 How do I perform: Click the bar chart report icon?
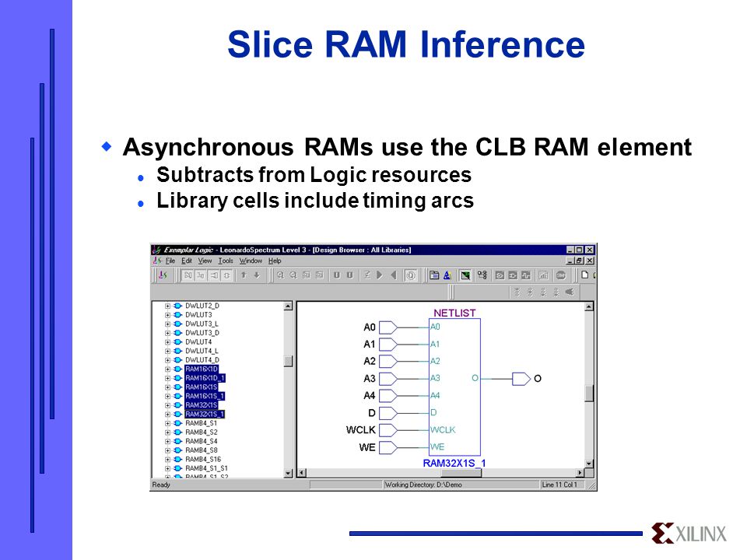[x=543, y=275]
